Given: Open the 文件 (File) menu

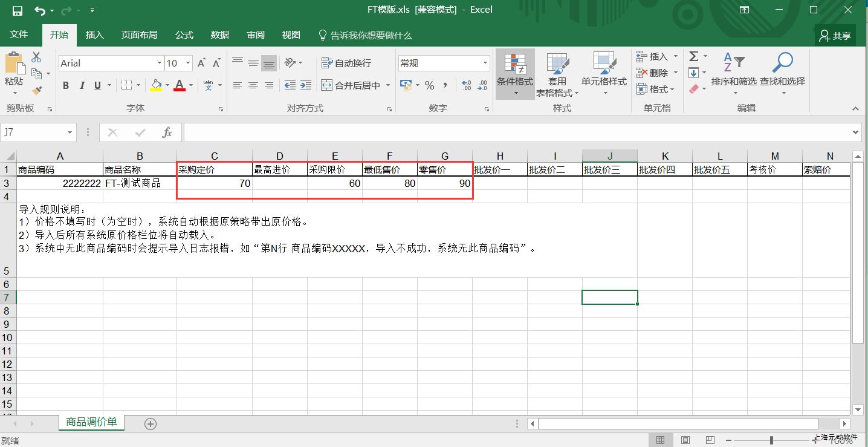Looking at the screenshot, I should (19, 35).
